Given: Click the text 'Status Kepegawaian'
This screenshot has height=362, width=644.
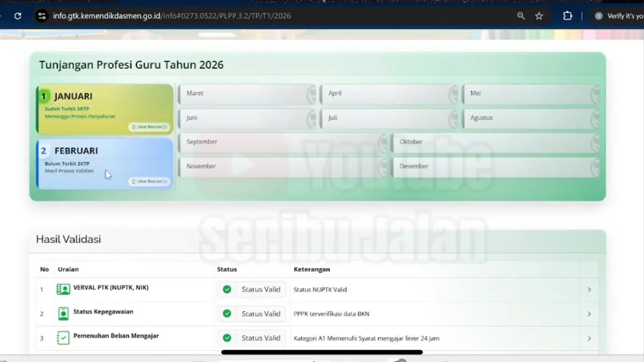Looking at the screenshot, I should point(104,312).
